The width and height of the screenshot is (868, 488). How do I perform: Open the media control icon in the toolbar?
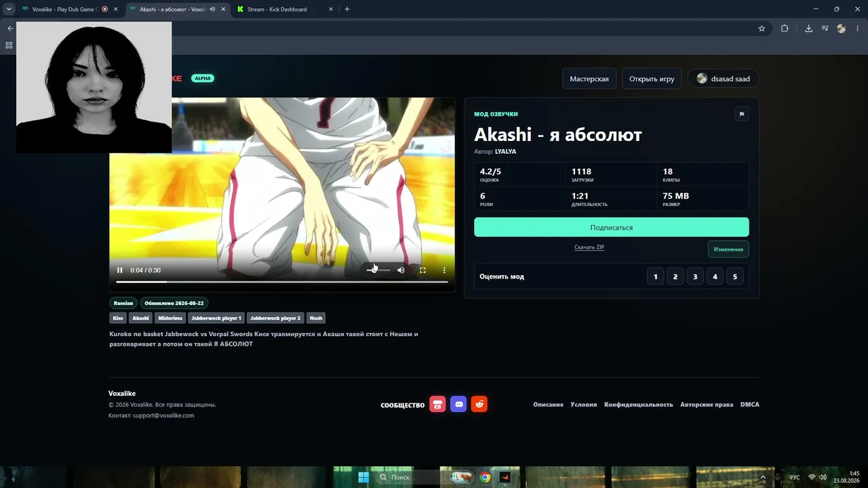[825, 28]
